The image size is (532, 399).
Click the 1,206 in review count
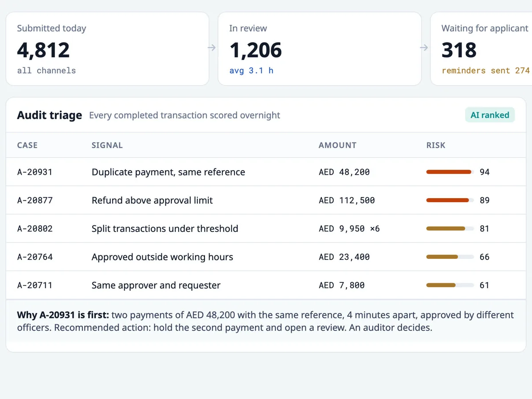click(x=255, y=50)
